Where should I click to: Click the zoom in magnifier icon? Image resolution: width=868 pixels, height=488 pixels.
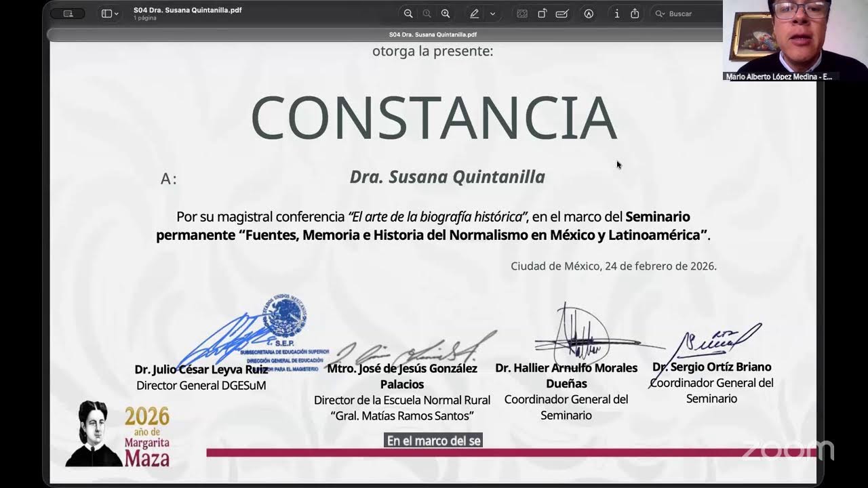pyautogui.click(x=446, y=14)
